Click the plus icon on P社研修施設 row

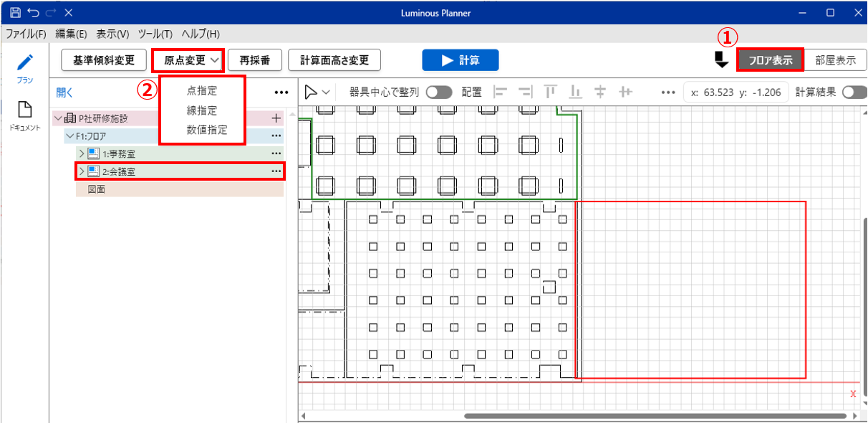point(276,118)
